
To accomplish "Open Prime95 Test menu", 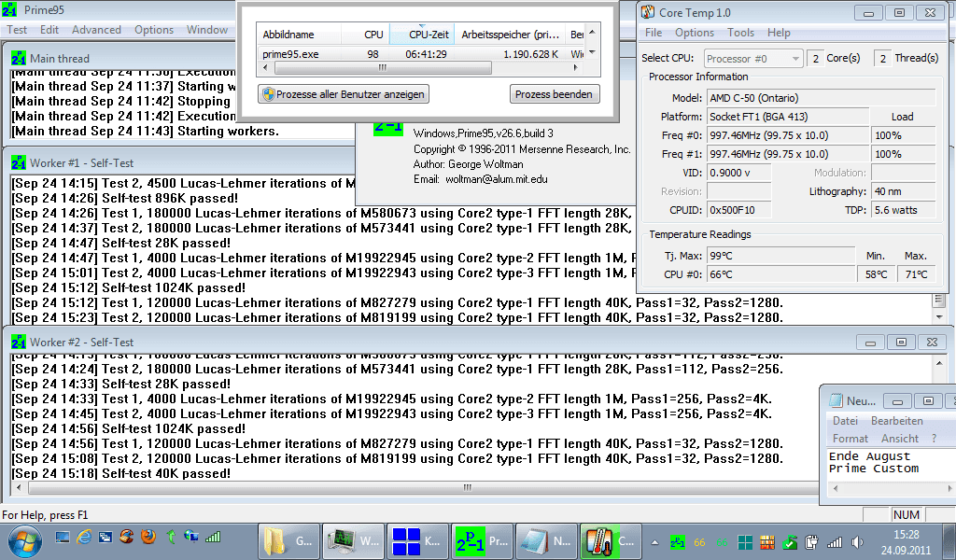I will 17,29.
